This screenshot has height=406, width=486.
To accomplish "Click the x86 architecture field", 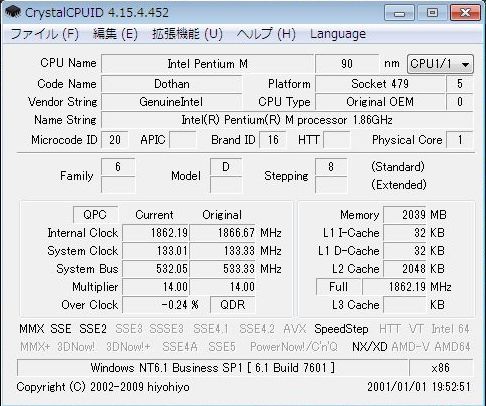I will pos(441,368).
